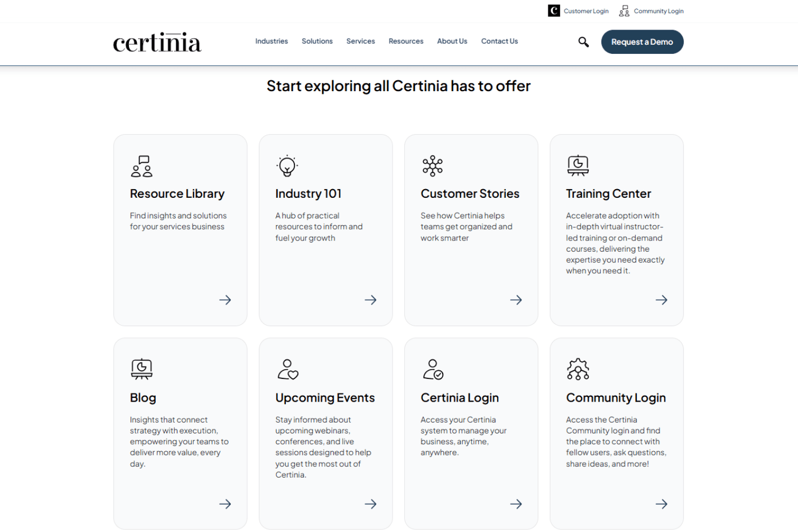Click 'Start exploring all Certinia has to offer' heading
Viewport: 798px width, 532px height.
click(x=398, y=86)
